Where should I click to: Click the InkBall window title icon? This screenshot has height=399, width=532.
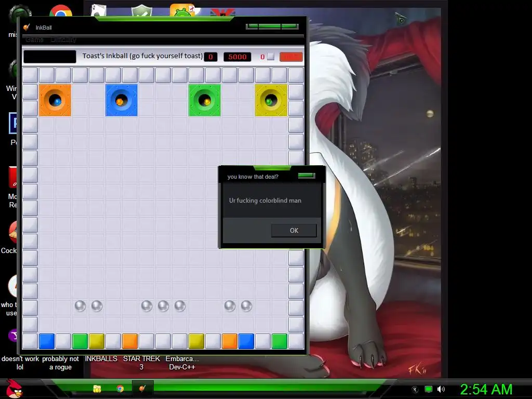pos(27,28)
